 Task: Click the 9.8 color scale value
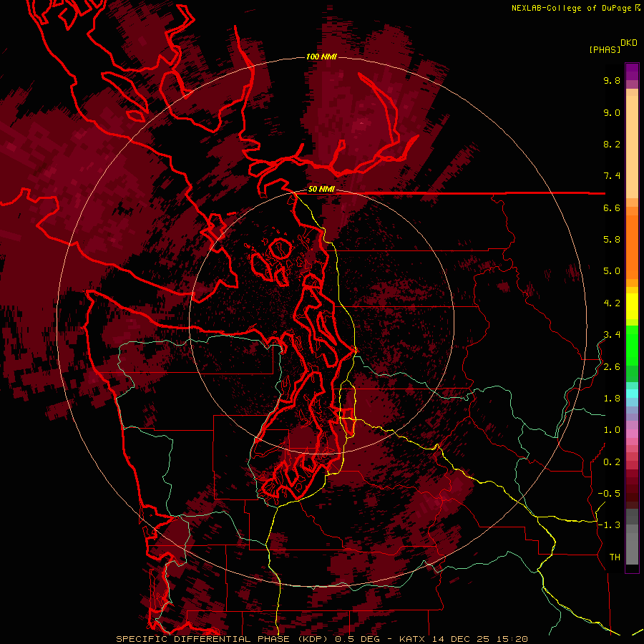pyautogui.click(x=612, y=80)
